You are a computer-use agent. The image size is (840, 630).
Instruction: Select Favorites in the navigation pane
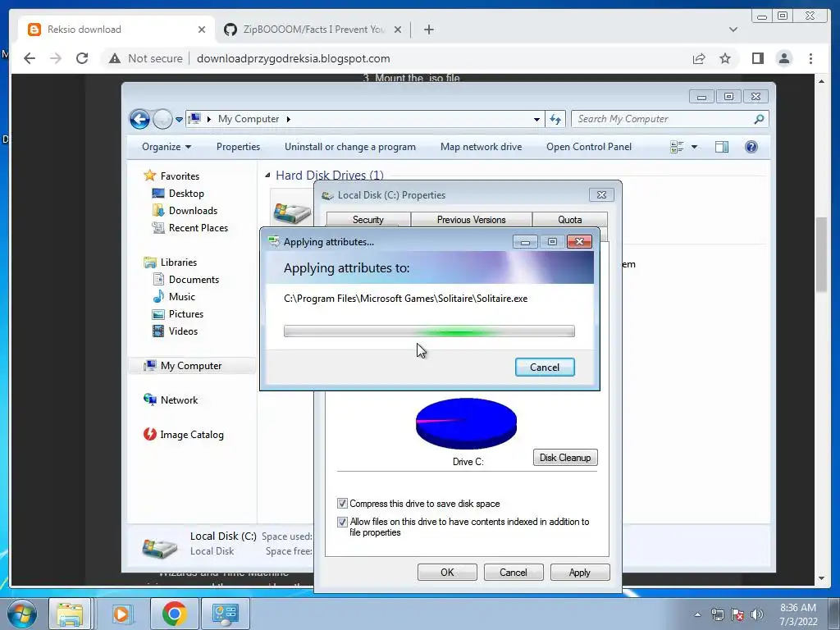tap(180, 176)
